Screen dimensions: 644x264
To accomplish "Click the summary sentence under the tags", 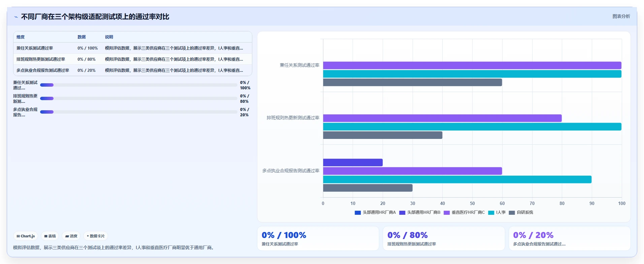I will 114,247.
